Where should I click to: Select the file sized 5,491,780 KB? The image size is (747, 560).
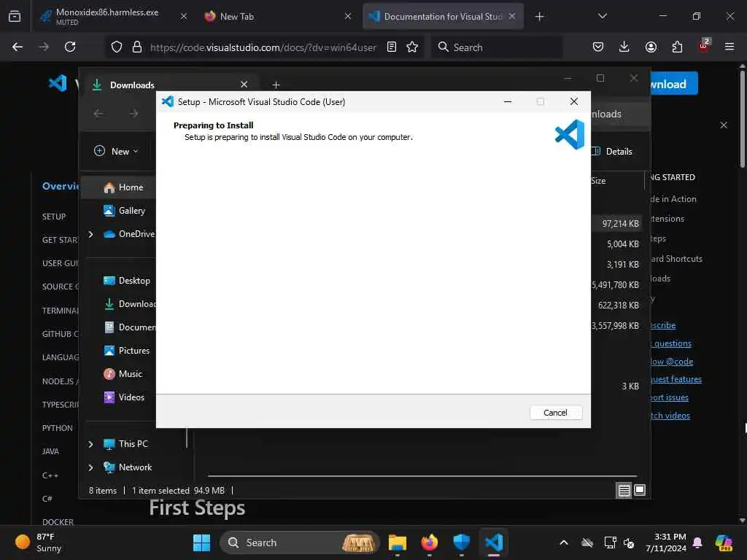pyautogui.click(x=615, y=285)
